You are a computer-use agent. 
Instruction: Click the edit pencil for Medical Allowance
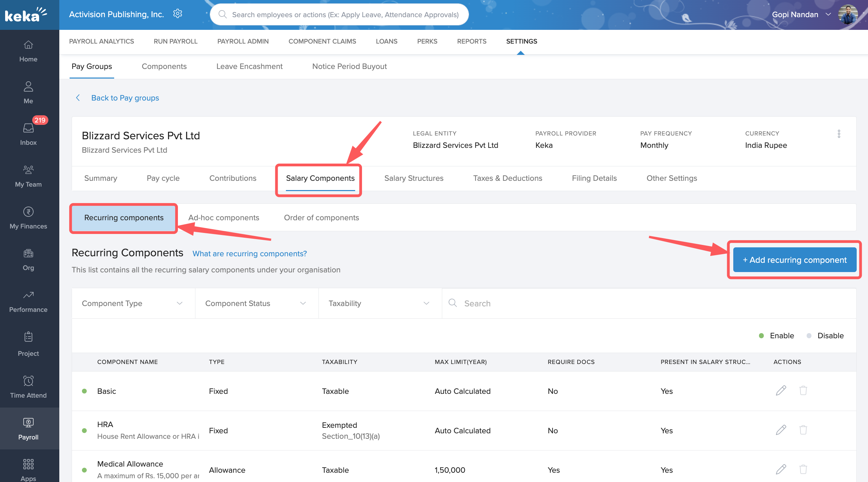click(781, 469)
